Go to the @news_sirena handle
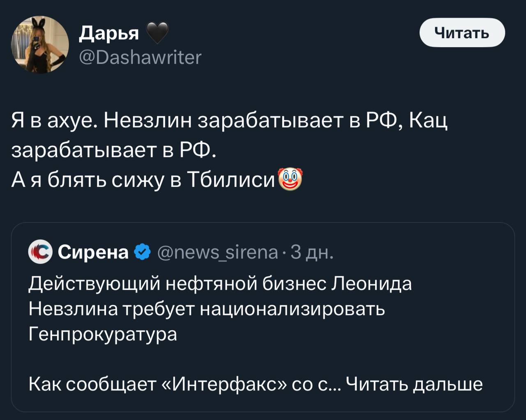Viewport: 526px width, 420px height. 218,252
